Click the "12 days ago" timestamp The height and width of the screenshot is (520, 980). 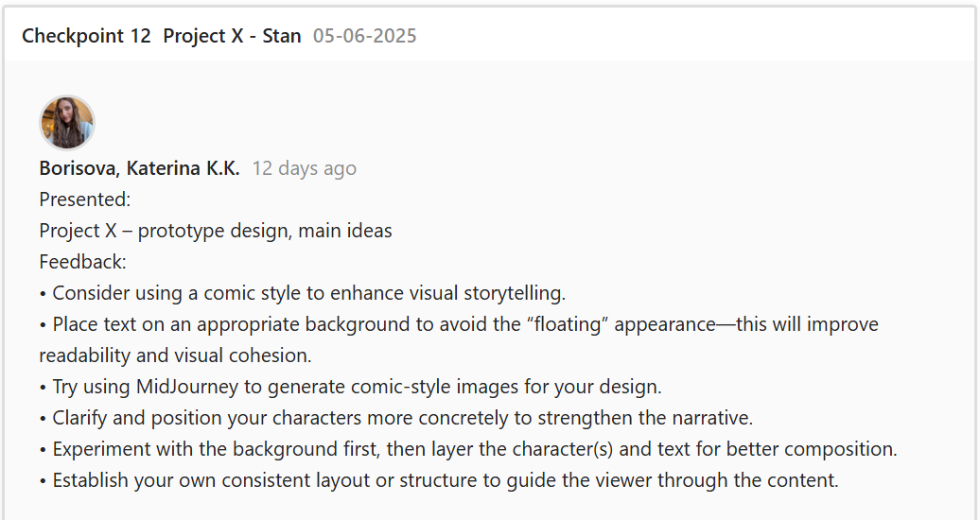click(304, 168)
